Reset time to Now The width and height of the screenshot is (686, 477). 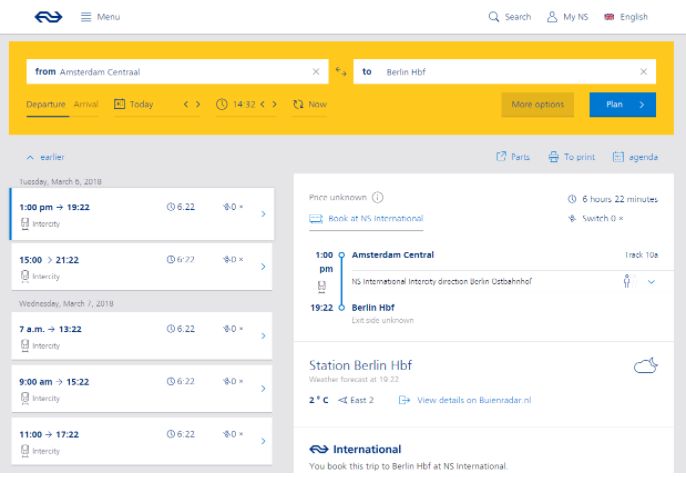(310, 105)
